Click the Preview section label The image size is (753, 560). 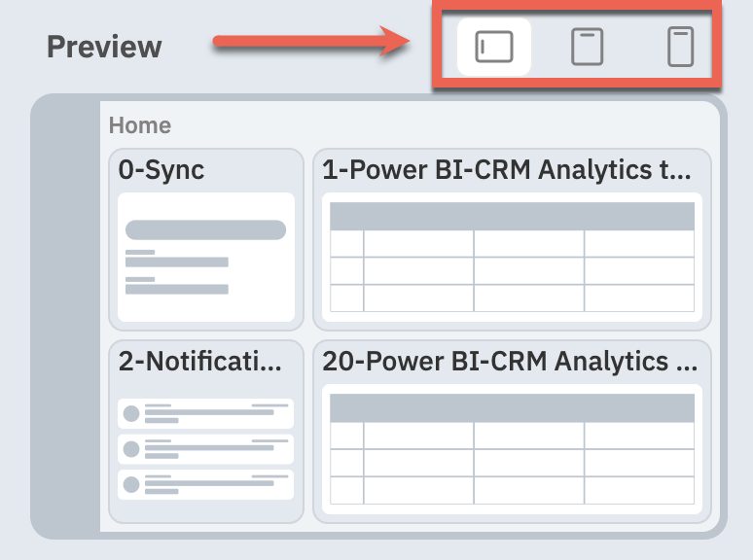[x=104, y=47]
